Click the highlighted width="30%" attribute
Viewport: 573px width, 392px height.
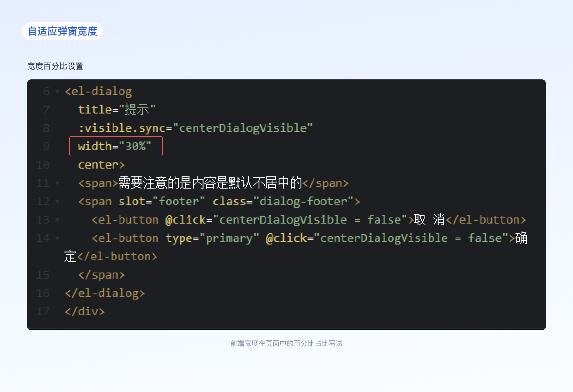115,146
